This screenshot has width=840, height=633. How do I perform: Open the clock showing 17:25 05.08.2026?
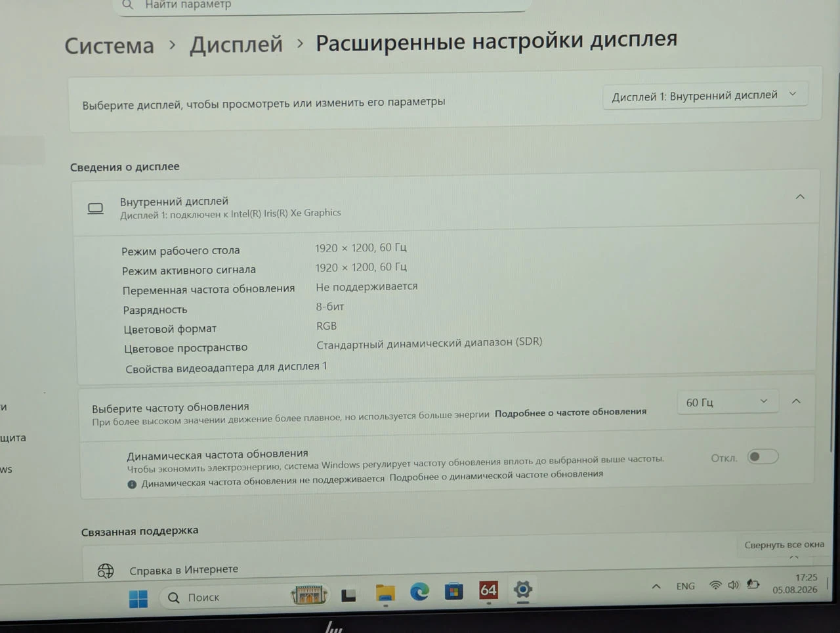coord(795,584)
